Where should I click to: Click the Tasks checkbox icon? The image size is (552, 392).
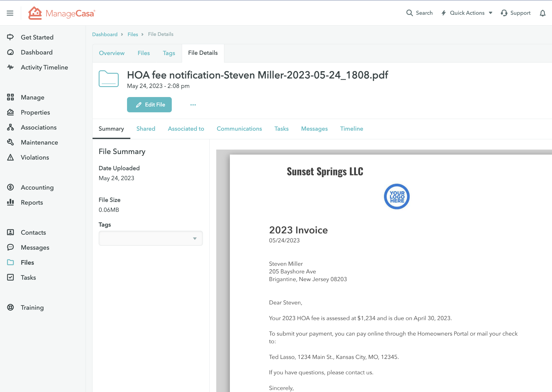tap(10, 277)
